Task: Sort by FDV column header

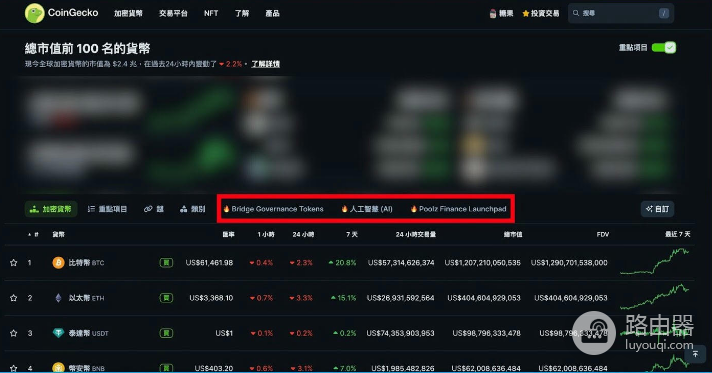Action: pyautogui.click(x=603, y=234)
